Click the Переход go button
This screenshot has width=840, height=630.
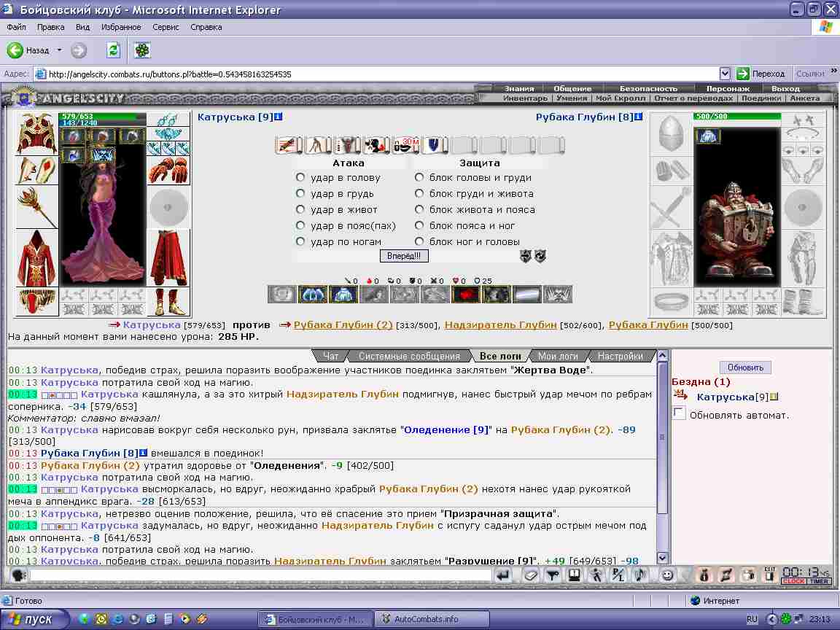click(x=761, y=74)
